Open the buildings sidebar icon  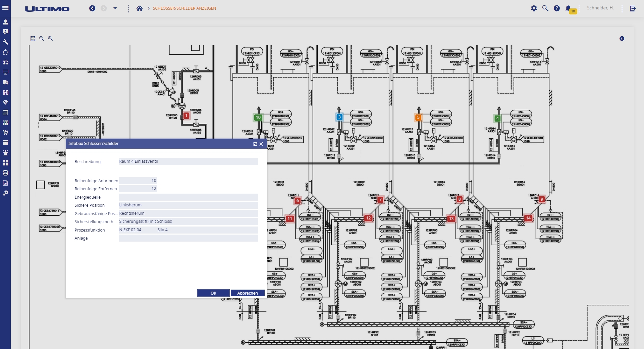point(5,92)
